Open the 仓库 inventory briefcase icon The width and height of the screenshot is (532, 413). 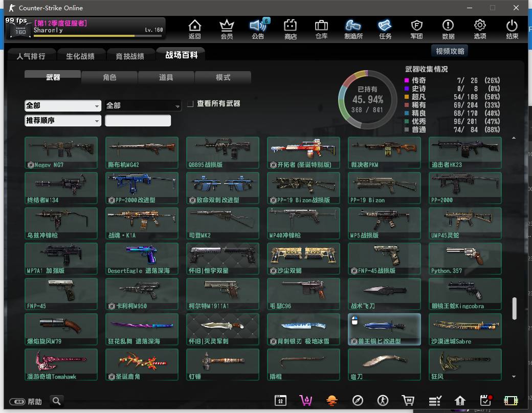click(321, 29)
